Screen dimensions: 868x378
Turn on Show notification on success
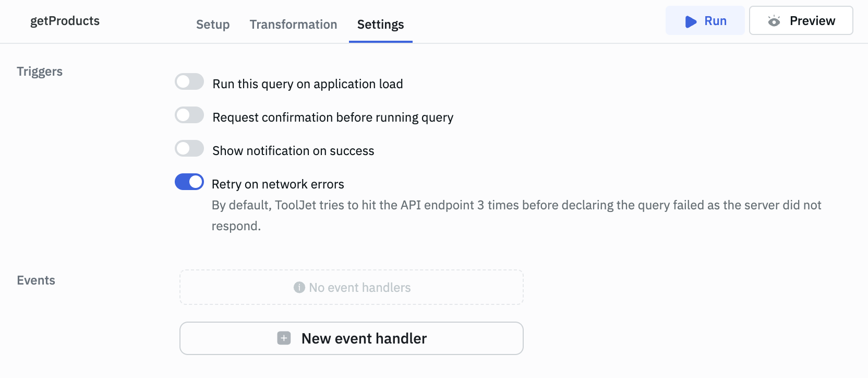tap(189, 149)
